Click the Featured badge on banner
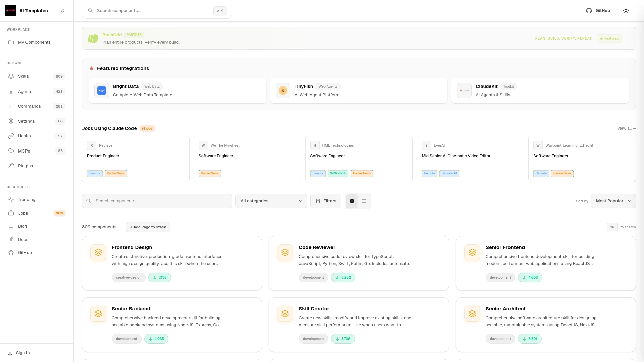 pyautogui.click(x=609, y=38)
